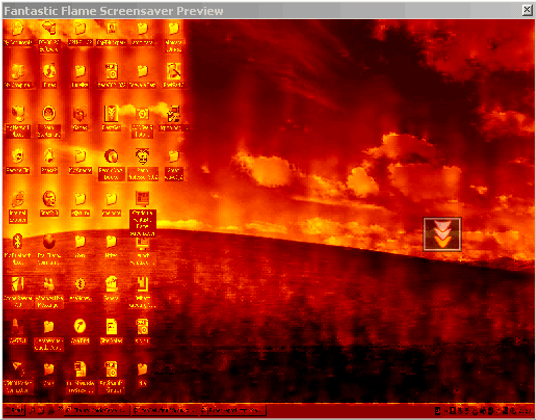Screen dimensions: 536x420
Task: Click the floating box with stacked down-arrows
Action: pyautogui.click(x=442, y=234)
